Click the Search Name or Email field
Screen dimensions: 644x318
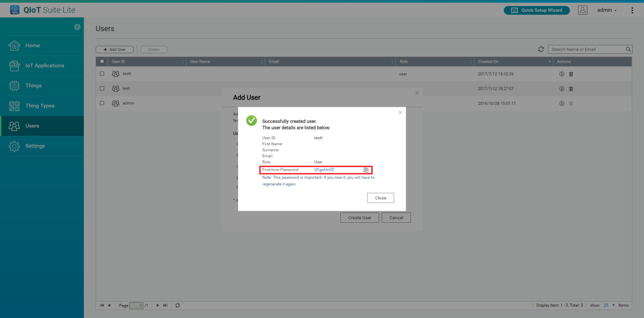tap(587, 49)
